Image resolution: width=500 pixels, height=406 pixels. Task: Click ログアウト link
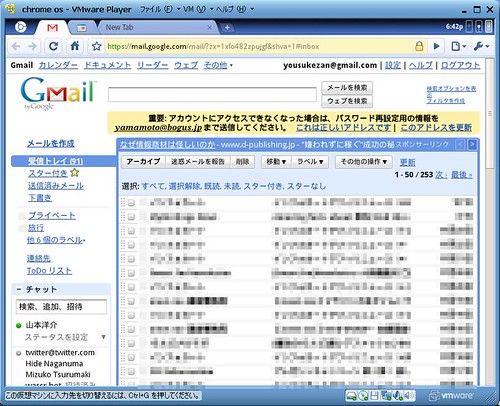click(460, 65)
